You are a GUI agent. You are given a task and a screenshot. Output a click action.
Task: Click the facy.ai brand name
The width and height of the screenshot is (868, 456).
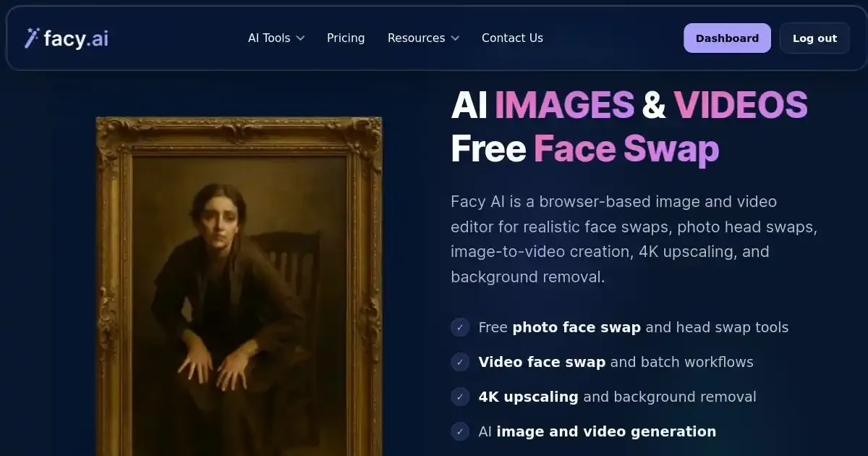tap(76, 38)
